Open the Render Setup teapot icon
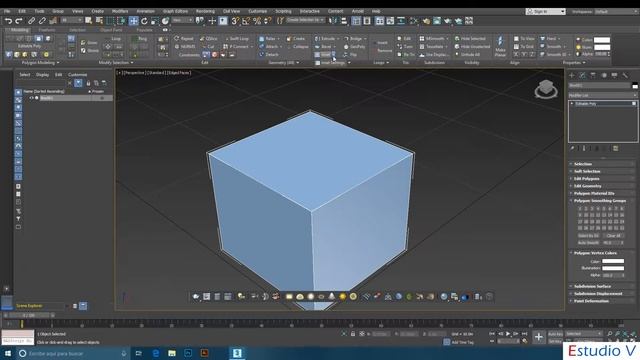Viewport: 640px width, 360px height. [426, 21]
